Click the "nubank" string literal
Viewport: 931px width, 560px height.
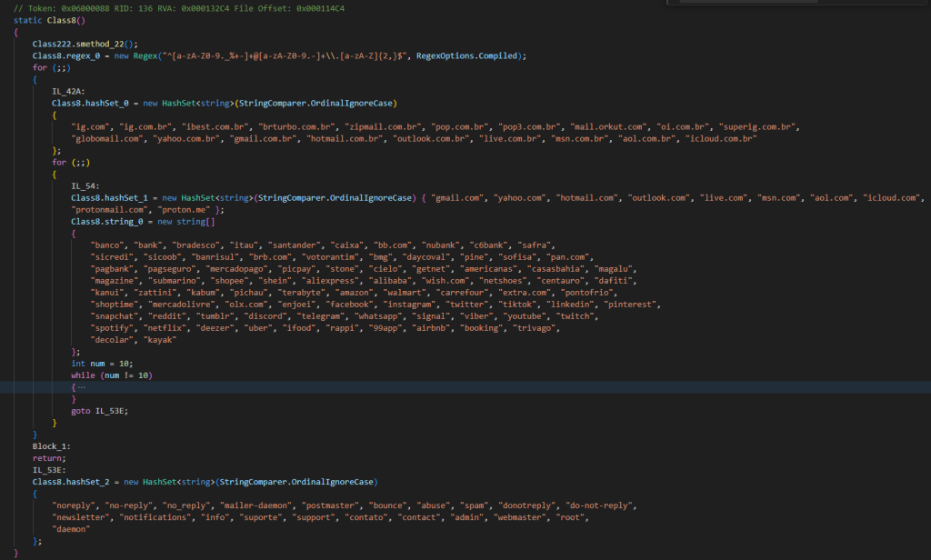tap(441, 245)
